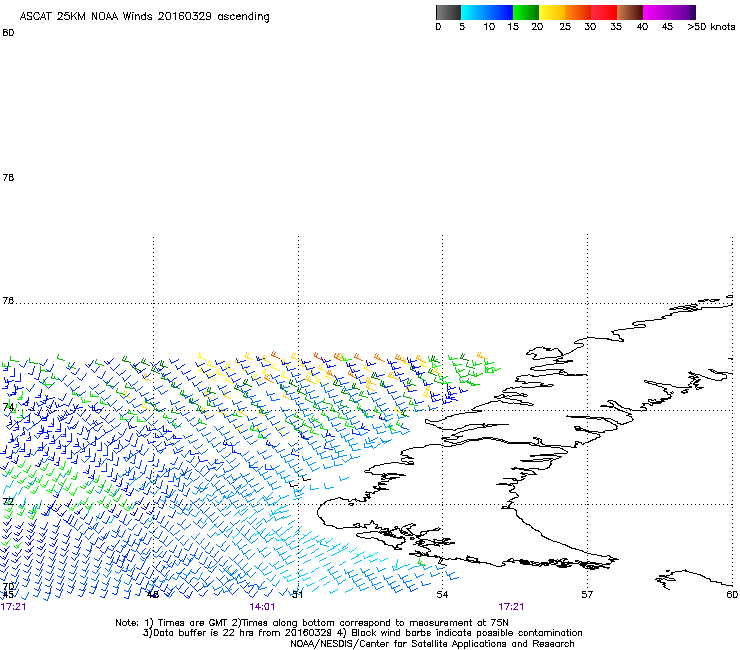Pick the magenta 40-45 knots color segment
Image resolution: width=740 pixels, height=650 pixels.
(x=656, y=12)
